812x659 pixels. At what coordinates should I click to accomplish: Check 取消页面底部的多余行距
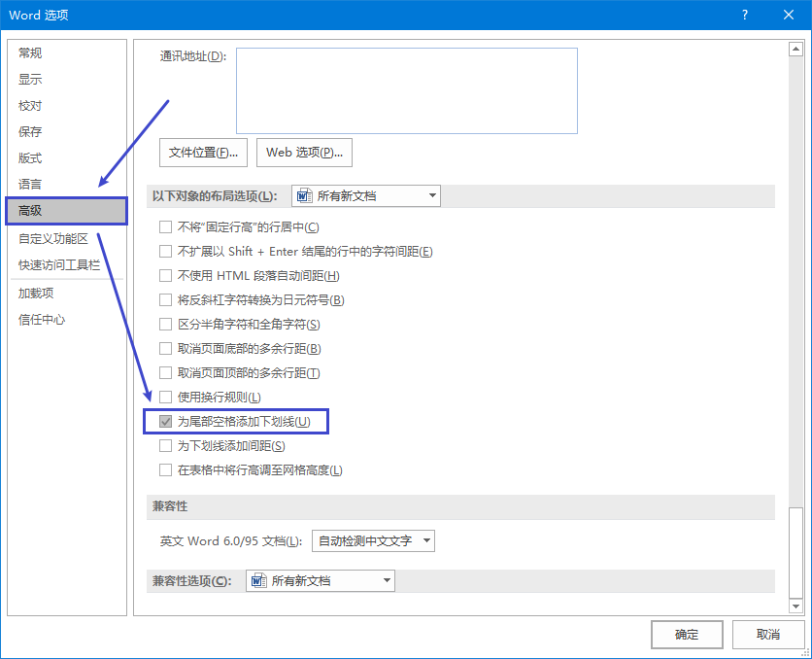click(x=166, y=349)
